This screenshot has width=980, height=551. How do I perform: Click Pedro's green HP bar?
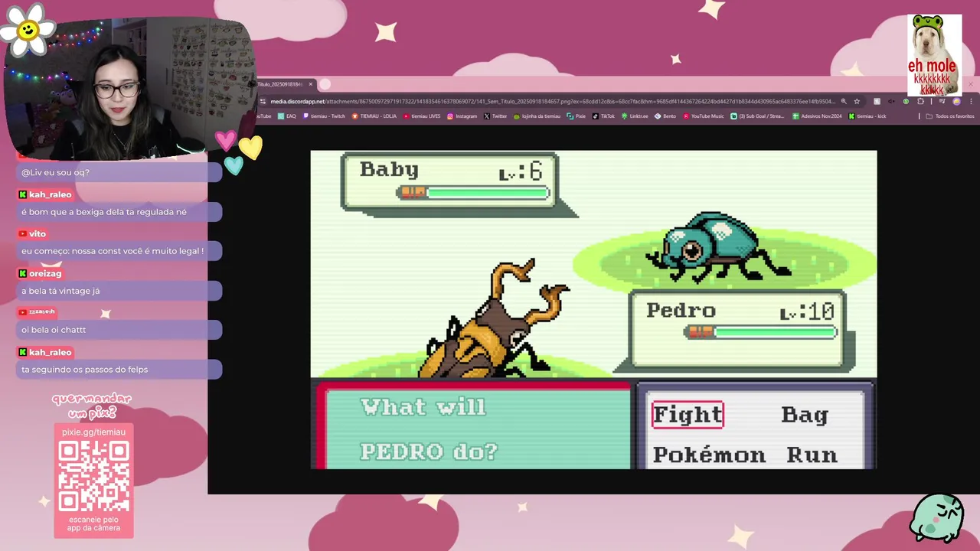click(x=774, y=332)
